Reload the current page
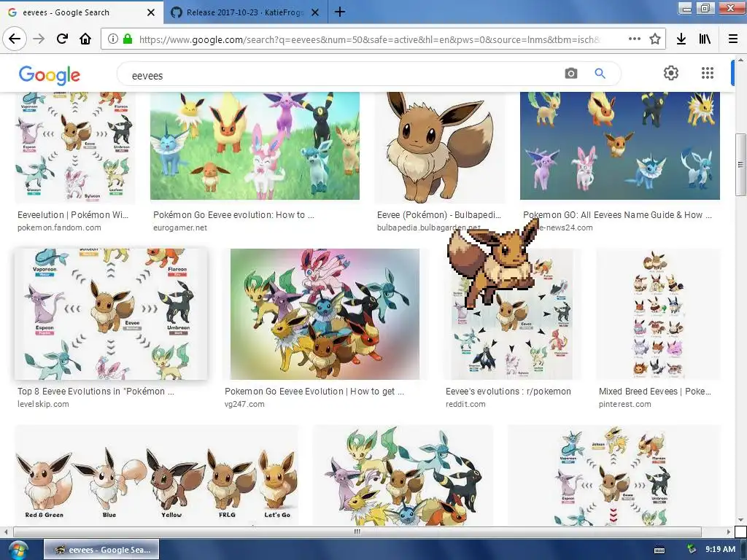Viewport: 747px width, 560px height. [x=62, y=39]
